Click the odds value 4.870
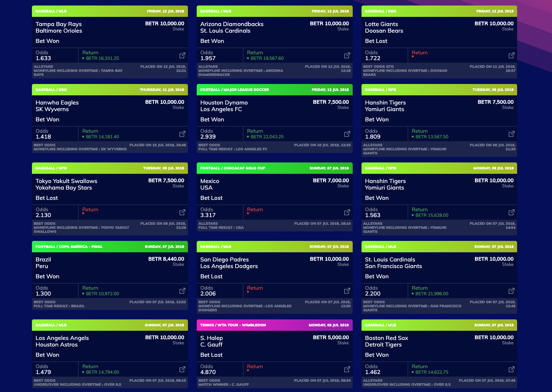Image resolution: width=552 pixels, height=392 pixels. [208, 372]
